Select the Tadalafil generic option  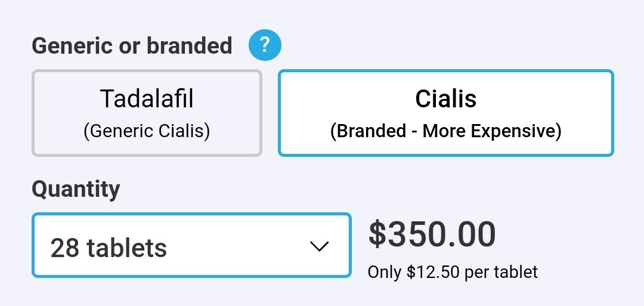(147, 113)
